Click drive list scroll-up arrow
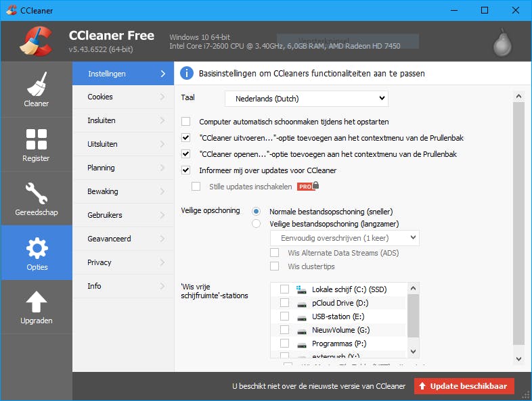Screen dimensions: 532x401 (414, 289)
